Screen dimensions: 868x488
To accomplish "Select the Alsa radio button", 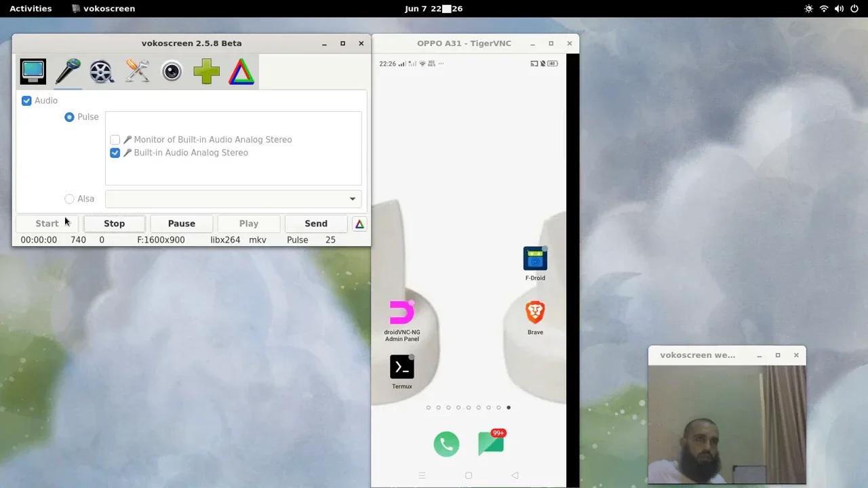I will click(69, 199).
